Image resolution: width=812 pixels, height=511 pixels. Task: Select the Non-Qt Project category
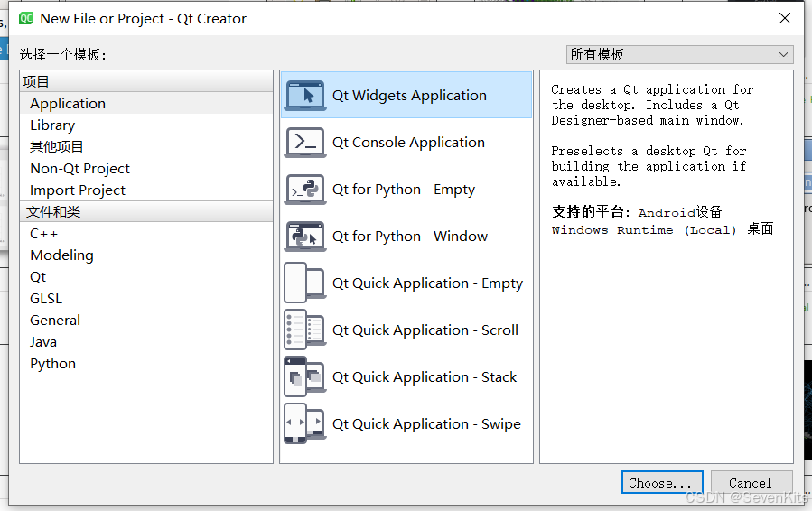click(x=146, y=168)
